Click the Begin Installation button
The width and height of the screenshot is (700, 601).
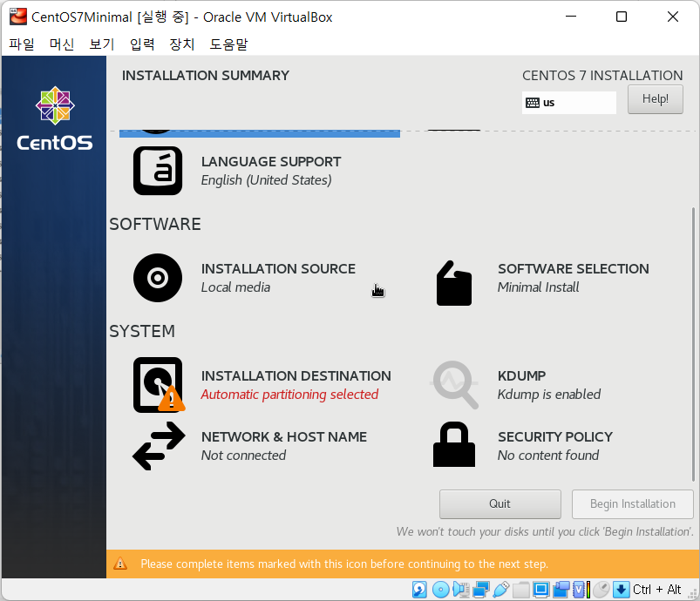(x=633, y=504)
